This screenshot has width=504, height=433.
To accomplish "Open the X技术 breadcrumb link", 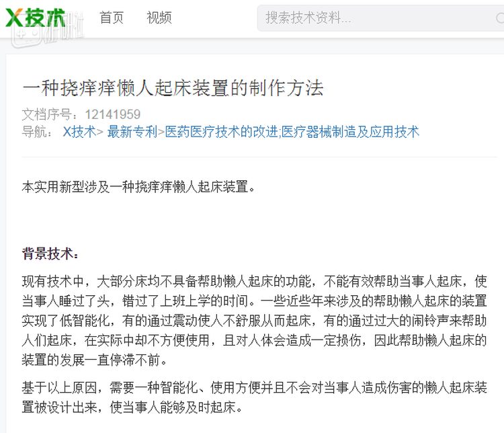I will tap(79, 132).
